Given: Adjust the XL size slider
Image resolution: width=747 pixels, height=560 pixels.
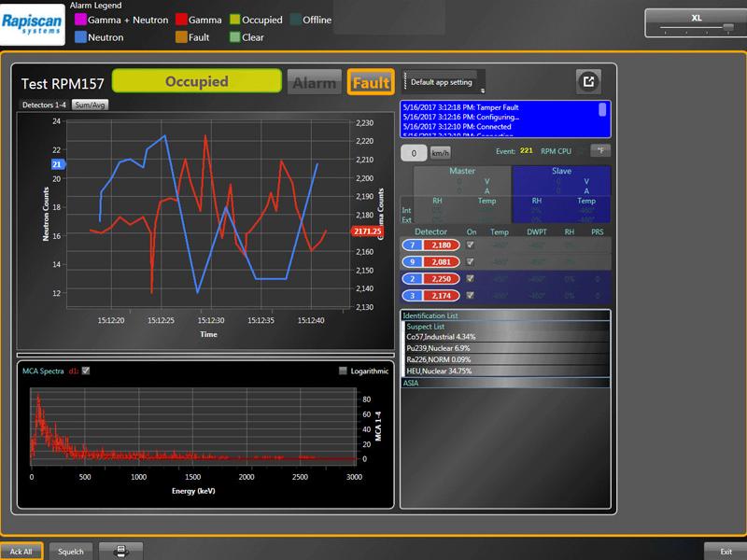Looking at the screenshot, I should tap(696, 28).
